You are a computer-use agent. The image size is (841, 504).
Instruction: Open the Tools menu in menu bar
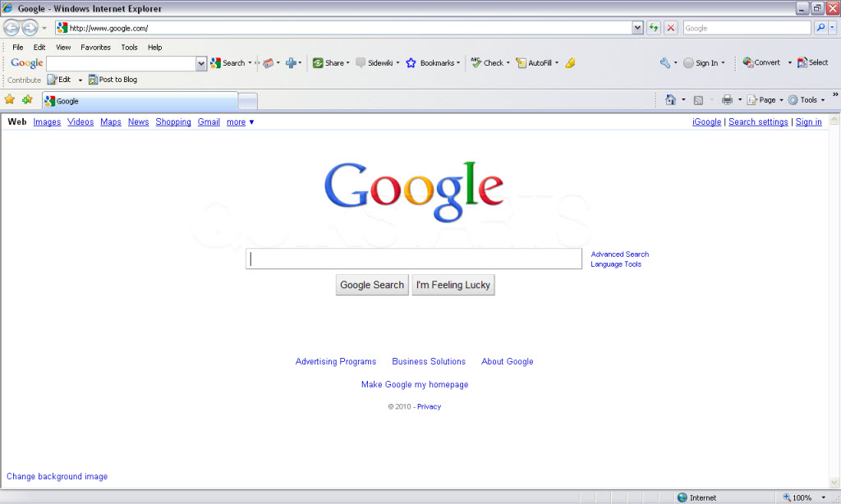coord(129,47)
